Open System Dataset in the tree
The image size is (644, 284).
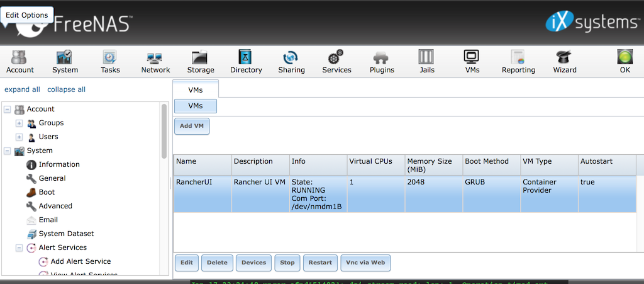pos(65,234)
